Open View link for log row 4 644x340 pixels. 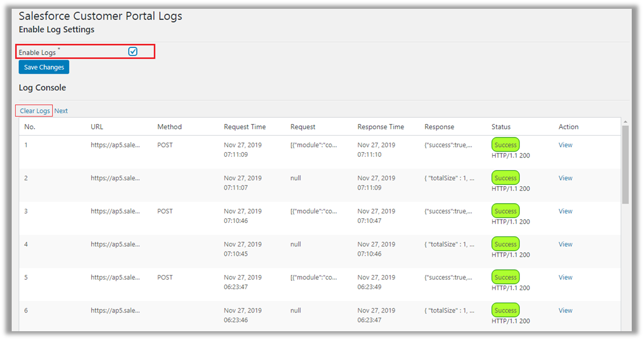tap(565, 244)
